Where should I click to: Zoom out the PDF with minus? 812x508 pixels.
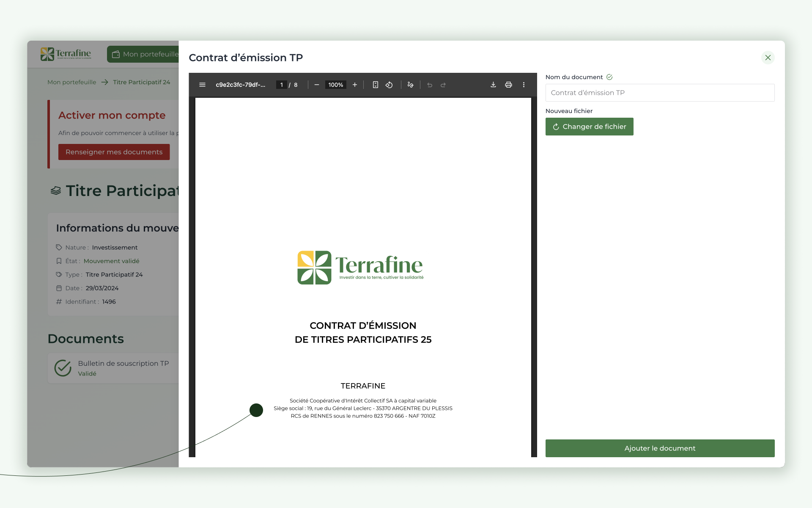pos(316,85)
